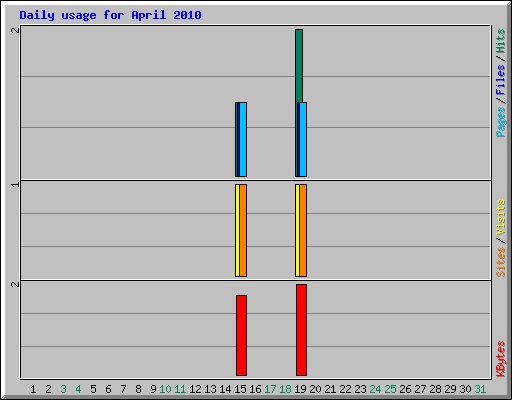Screen dimensions: 512x400
Task: Click day label 29 on the x-axis
Action: (450, 389)
